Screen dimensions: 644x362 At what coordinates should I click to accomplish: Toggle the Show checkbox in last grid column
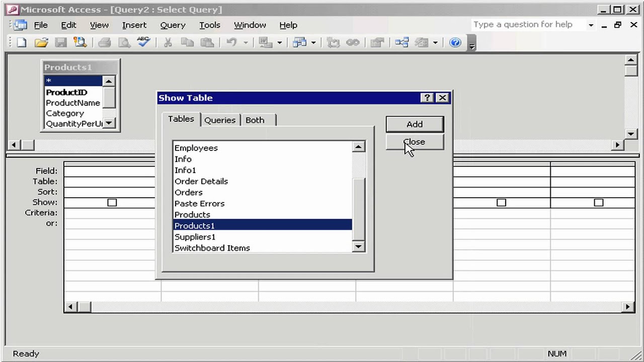(x=599, y=203)
